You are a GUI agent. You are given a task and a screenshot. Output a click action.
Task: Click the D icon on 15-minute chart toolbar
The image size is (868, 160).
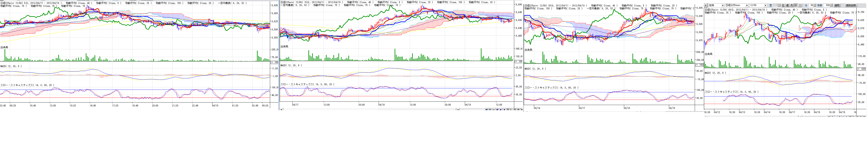tap(508, 109)
